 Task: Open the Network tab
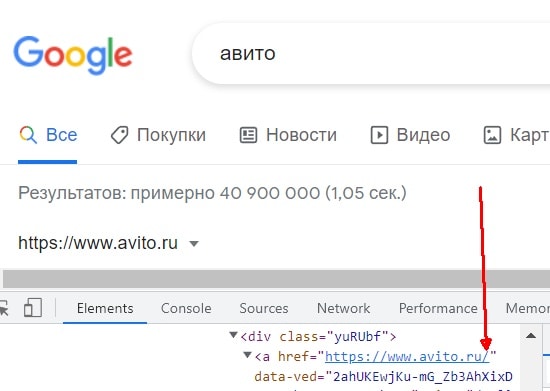coord(343,309)
